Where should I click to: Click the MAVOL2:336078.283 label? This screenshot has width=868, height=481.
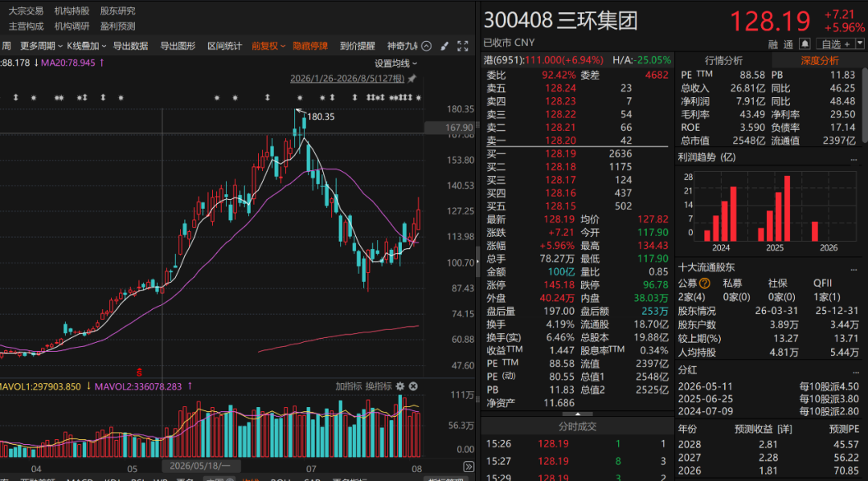[138, 386]
